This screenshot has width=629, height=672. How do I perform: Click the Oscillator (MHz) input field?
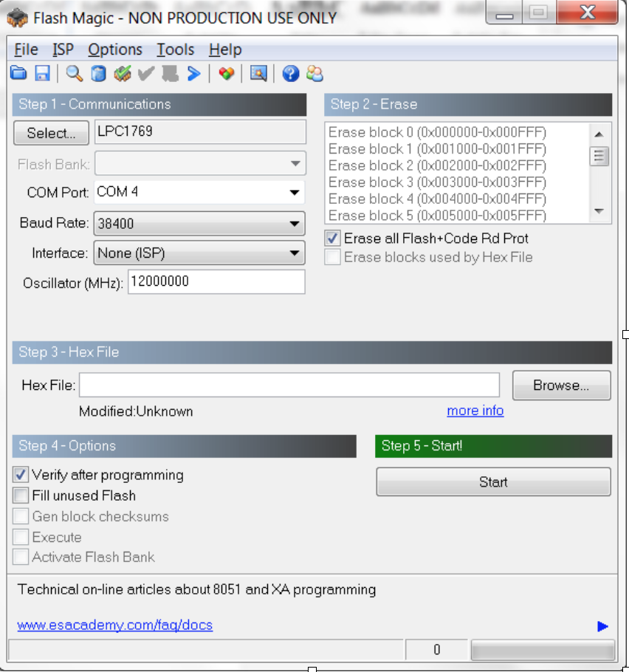click(x=216, y=281)
